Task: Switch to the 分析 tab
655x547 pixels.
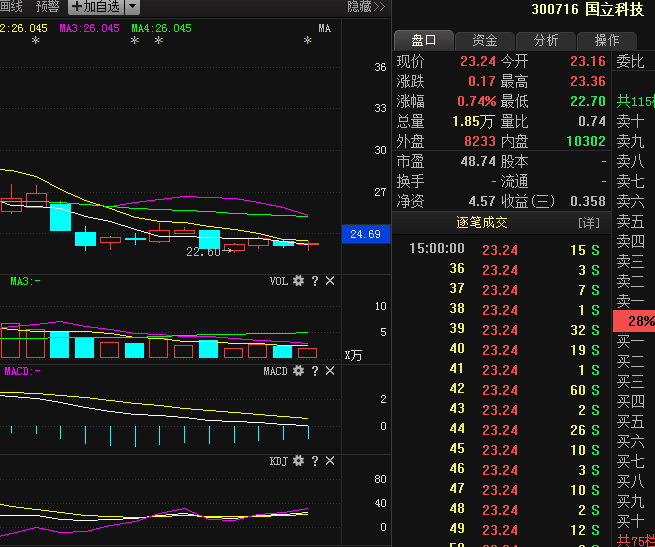Action: (x=546, y=41)
